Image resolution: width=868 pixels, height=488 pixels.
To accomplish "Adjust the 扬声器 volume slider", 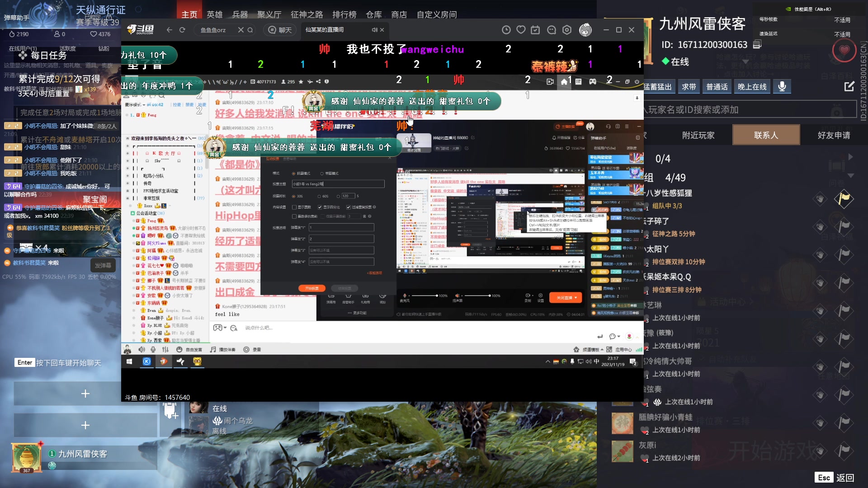I will (477, 296).
